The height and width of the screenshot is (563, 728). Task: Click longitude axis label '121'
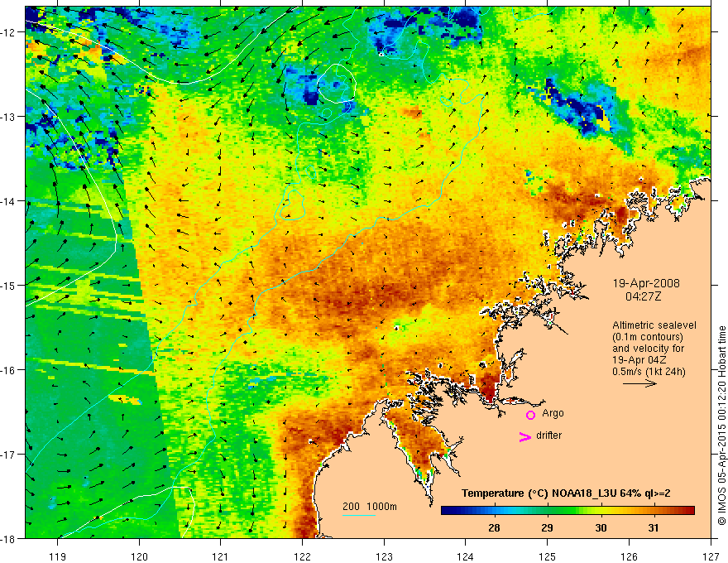(x=221, y=557)
